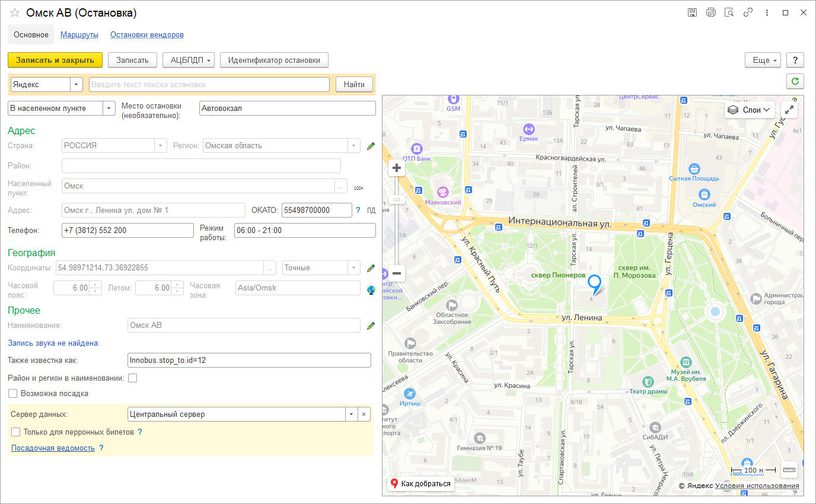Screen dimensions: 816x504
Task: Switch to the "Маршруты" tab
Action: click(79, 35)
